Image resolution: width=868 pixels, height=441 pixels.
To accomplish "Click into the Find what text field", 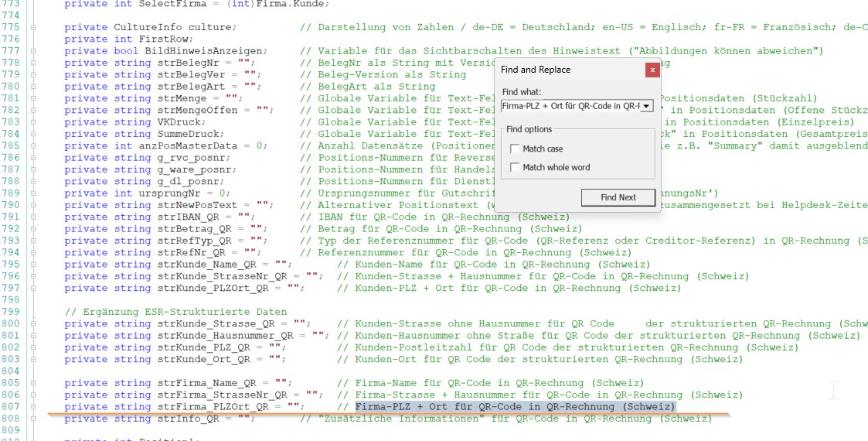I will pyautogui.click(x=570, y=106).
